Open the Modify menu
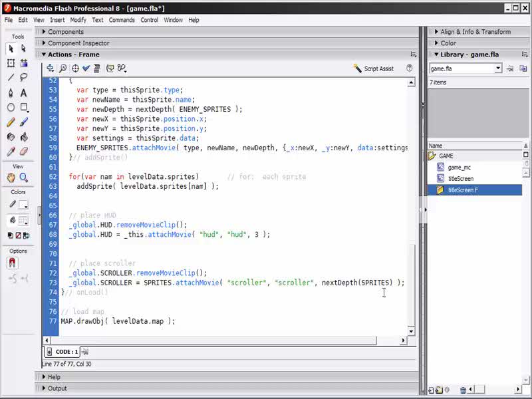Viewport: 532px width, 399px height. click(78, 20)
